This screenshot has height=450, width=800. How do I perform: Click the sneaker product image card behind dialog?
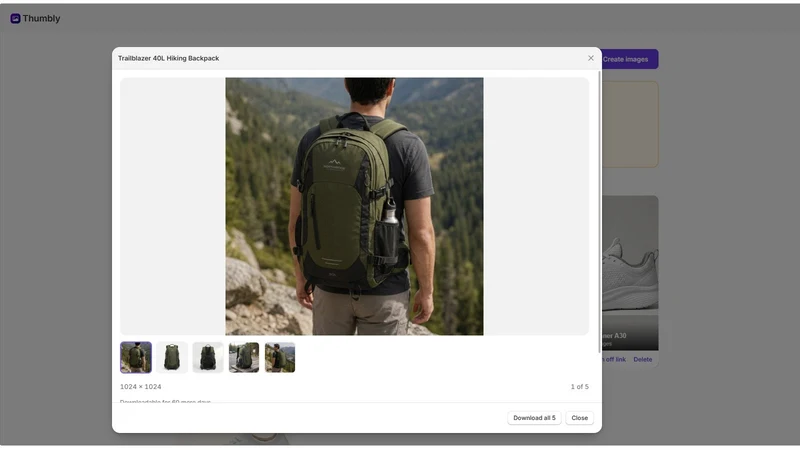pos(630,273)
